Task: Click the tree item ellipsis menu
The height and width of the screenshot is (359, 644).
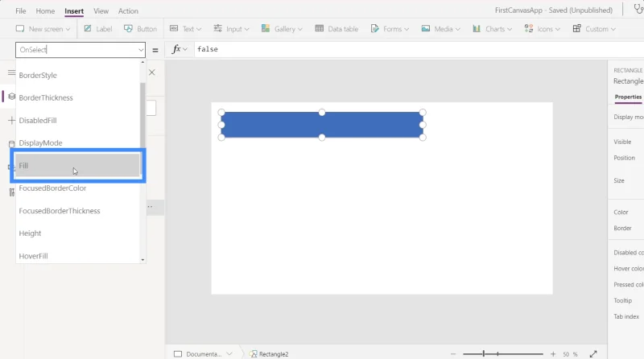Action: (x=150, y=207)
